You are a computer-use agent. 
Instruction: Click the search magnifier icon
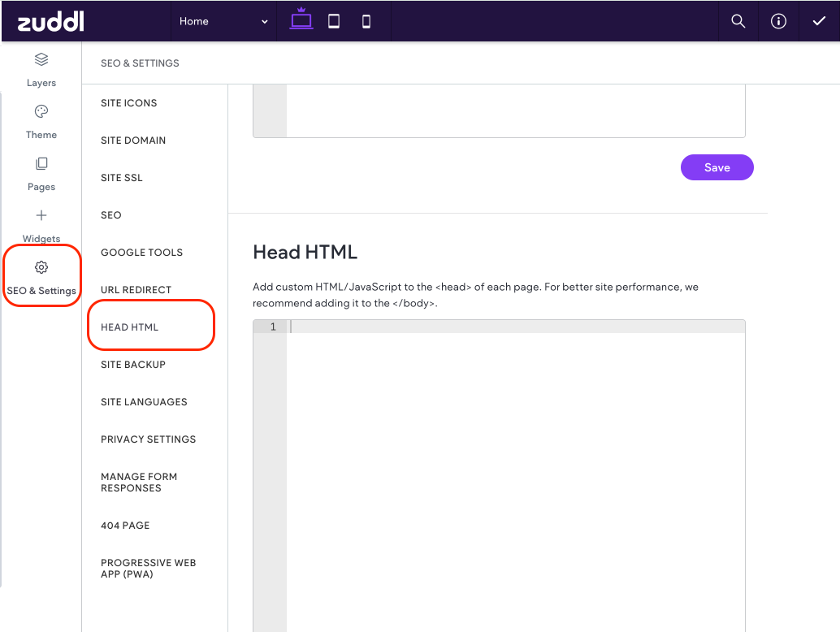[738, 22]
